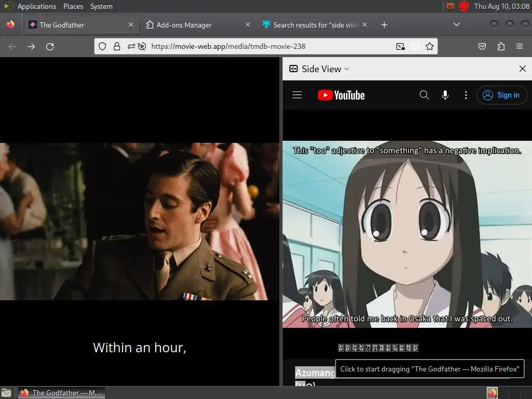Click the MATE menu logo icon
Screen dimensions: 532x399
point(8,6)
